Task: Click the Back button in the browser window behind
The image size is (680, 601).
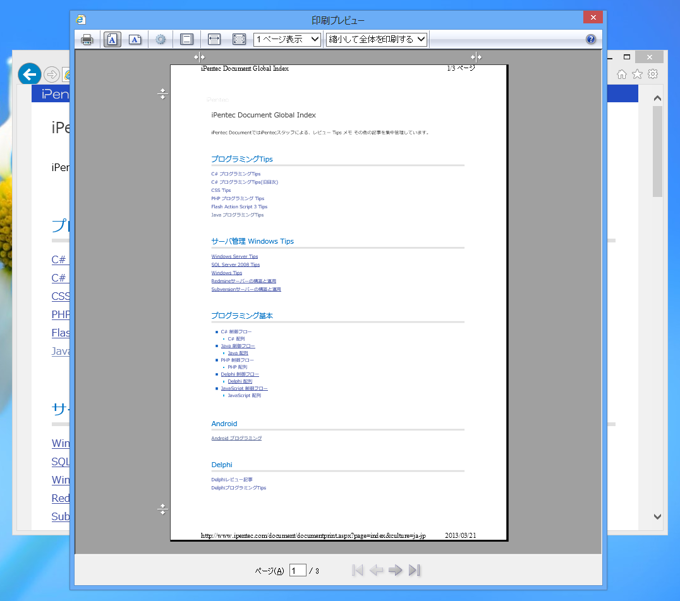Action: 29,74
